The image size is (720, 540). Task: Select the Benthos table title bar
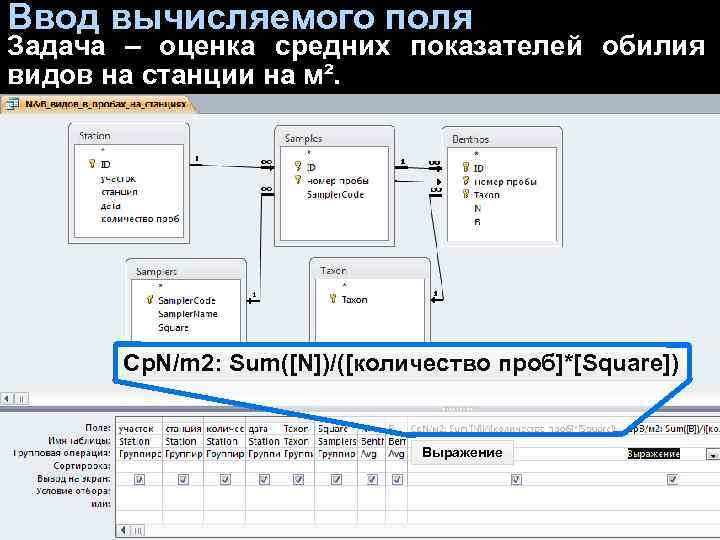[502, 139]
